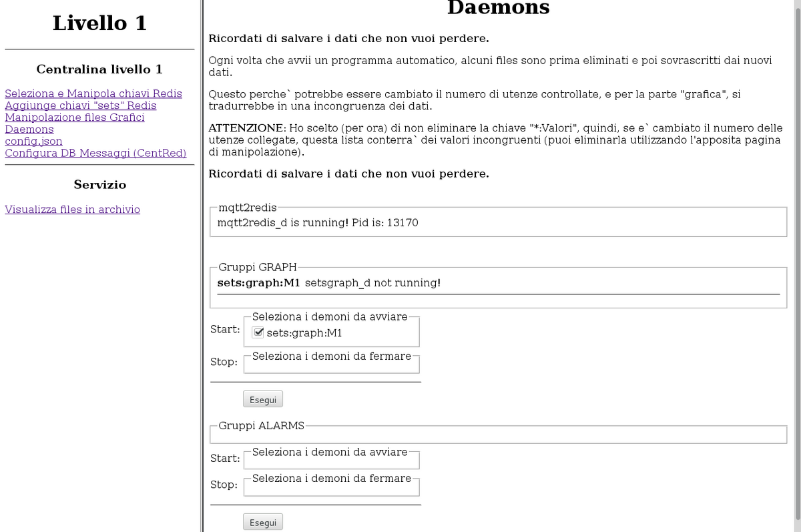The width and height of the screenshot is (801, 532).
Task: Click the mqtt2redis_d running Pid status text
Action: 318,223
